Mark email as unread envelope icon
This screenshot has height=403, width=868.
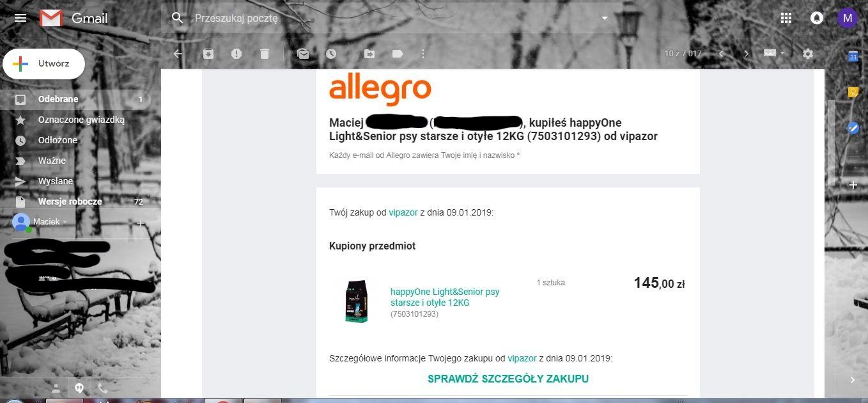click(303, 54)
